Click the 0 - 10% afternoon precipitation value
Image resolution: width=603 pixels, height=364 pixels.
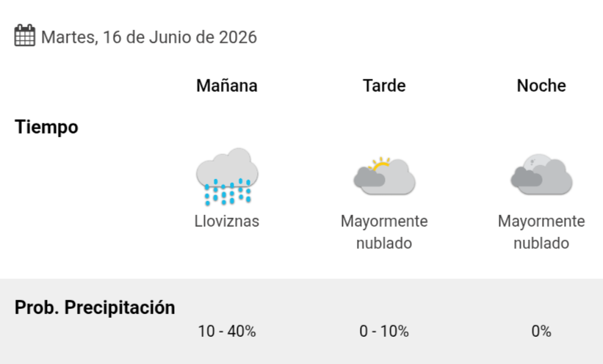384,331
